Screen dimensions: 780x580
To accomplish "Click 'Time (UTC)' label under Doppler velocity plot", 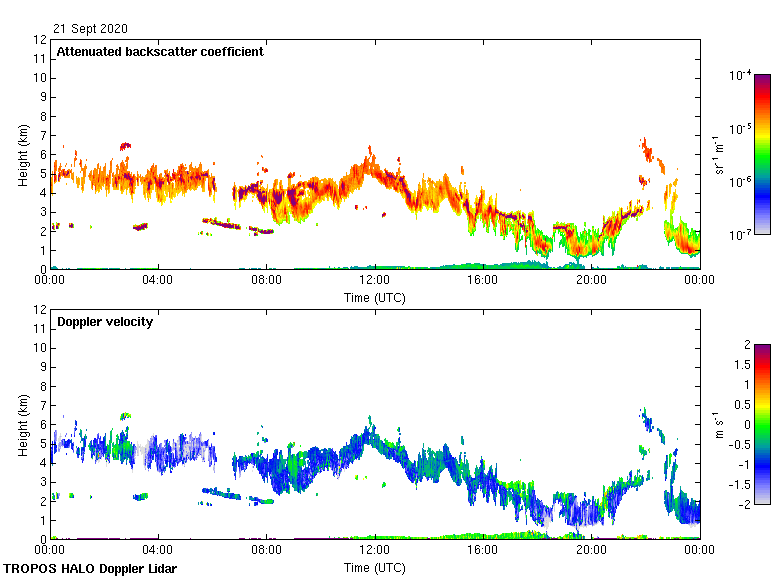I will coord(375,567).
